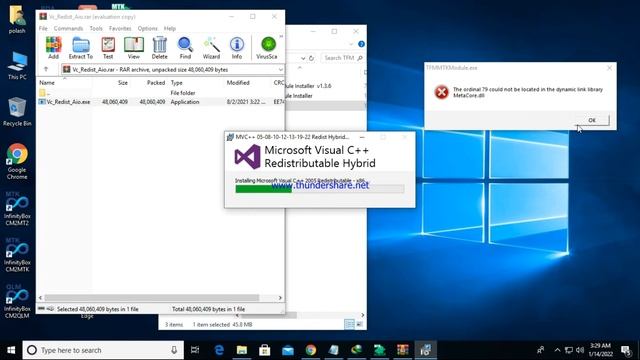640x360 pixels.
Task: Open the Tools menu
Action: pos(96,28)
